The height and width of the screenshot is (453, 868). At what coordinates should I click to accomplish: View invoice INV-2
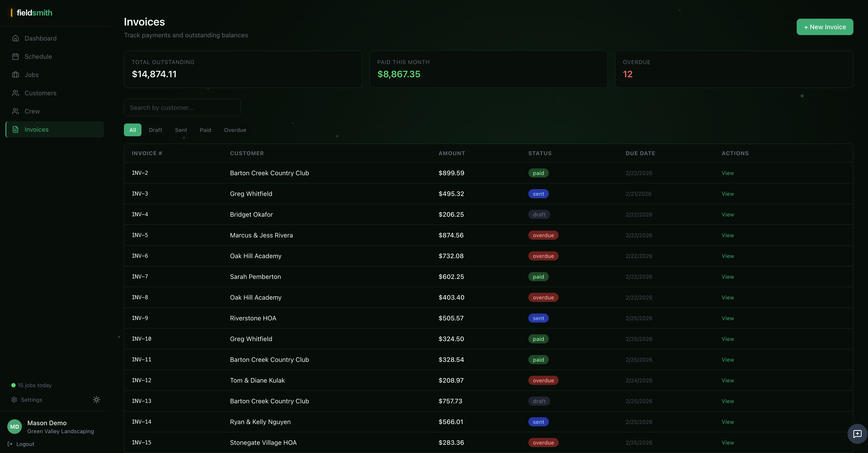pos(728,173)
